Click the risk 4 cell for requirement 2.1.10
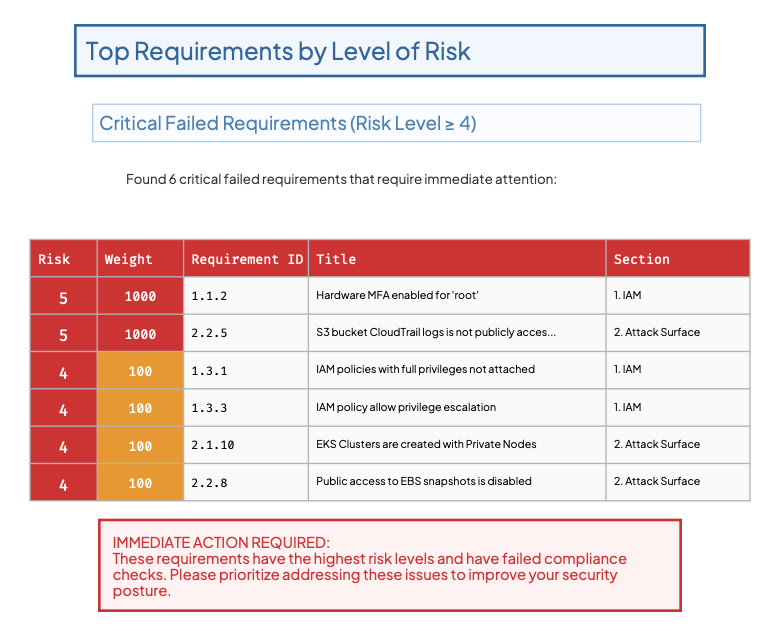This screenshot has height=631, width=780. (64, 445)
